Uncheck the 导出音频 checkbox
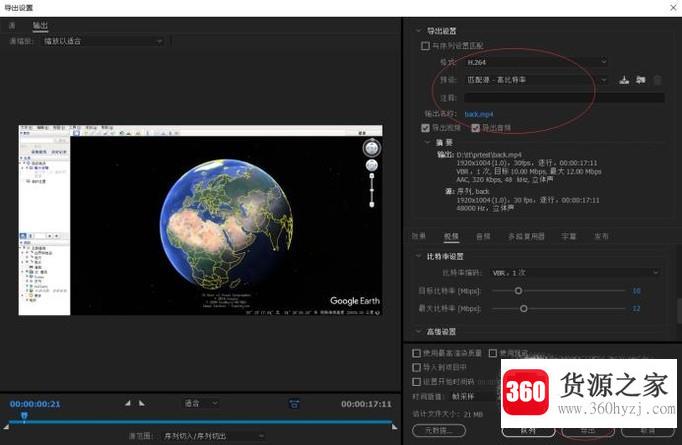The width and height of the screenshot is (682, 445). [475, 128]
